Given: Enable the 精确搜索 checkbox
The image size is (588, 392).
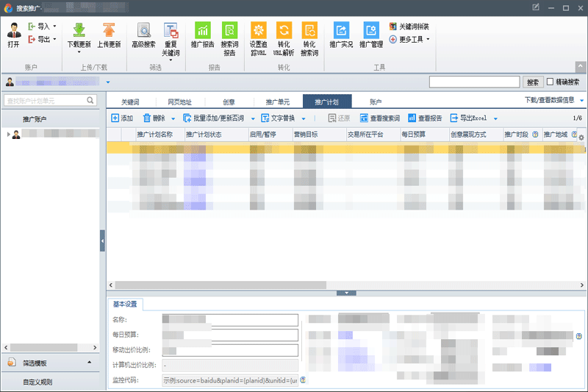Looking at the screenshot, I should click(x=550, y=82).
